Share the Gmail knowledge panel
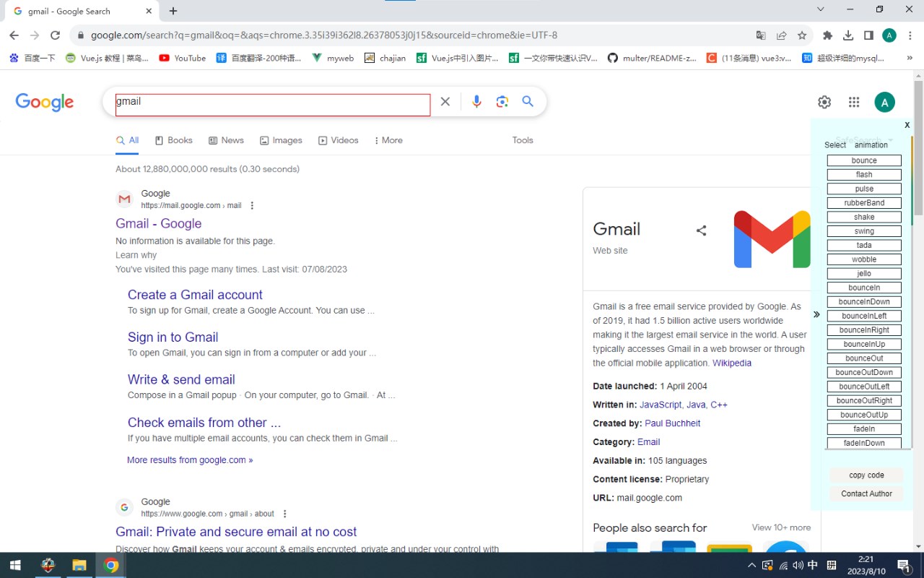The image size is (924, 578). coord(701,230)
